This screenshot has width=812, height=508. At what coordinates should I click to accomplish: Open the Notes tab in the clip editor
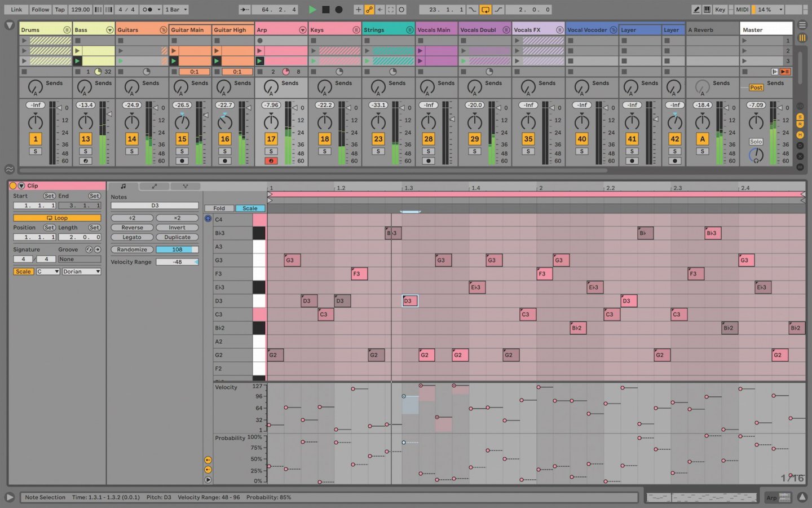point(123,186)
